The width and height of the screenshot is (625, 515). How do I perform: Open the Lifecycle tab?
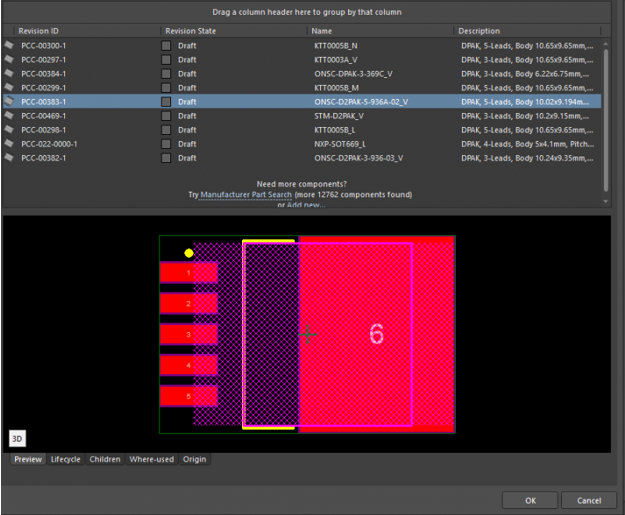point(65,459)
